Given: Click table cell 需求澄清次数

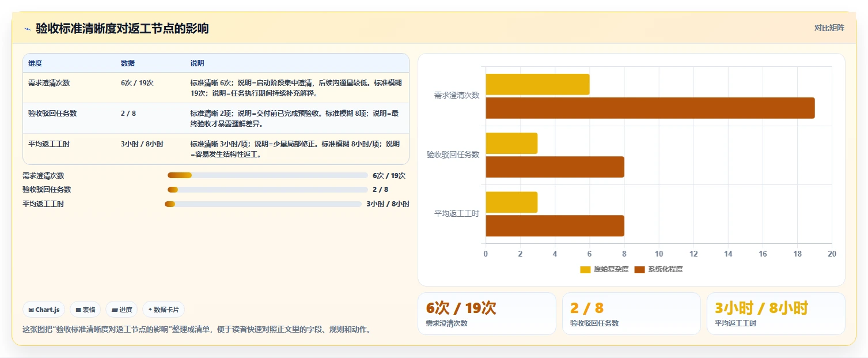Looking at the screenshot, I should click(x=49, y=82).
